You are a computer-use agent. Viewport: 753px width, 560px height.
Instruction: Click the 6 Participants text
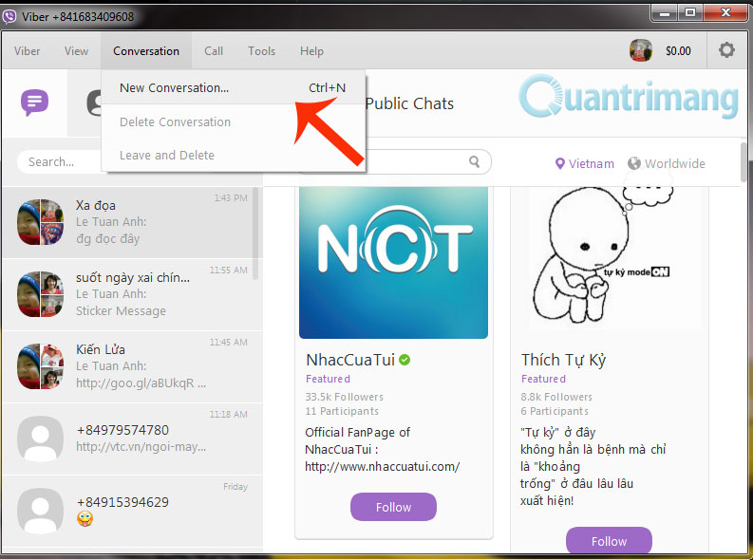click(555, 411)
